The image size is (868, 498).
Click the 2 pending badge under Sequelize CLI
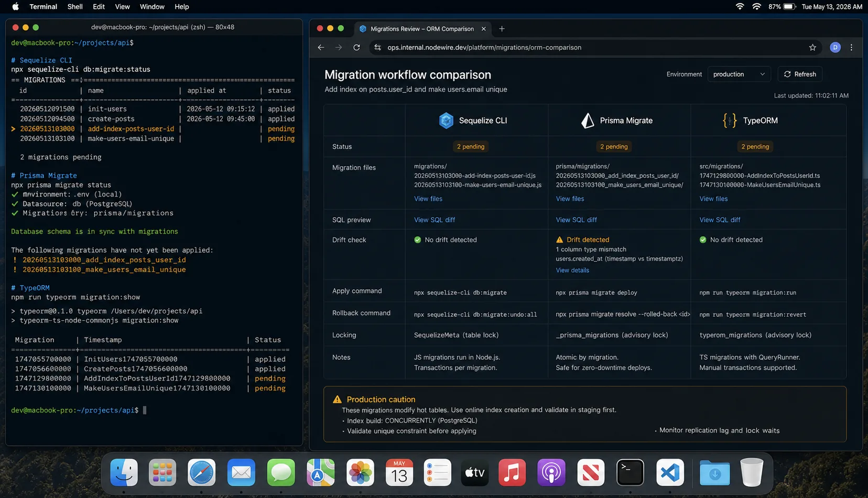(x=471, y=147)
